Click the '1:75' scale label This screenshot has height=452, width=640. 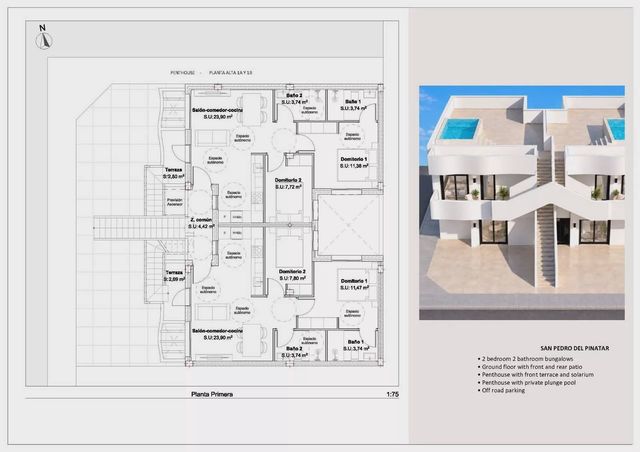[x=392, y=394]
